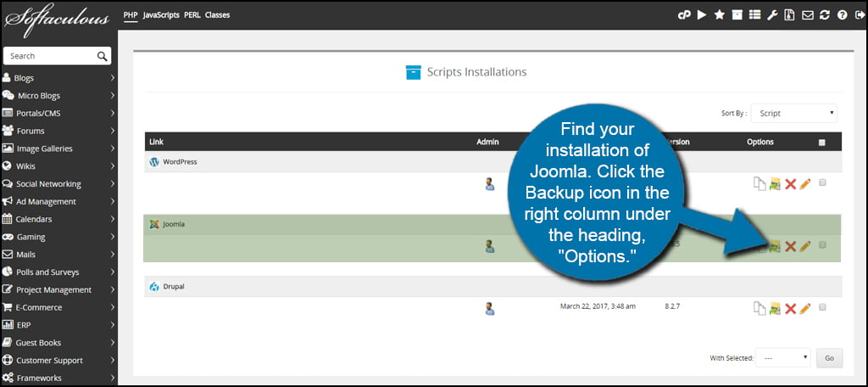Image resolution: width=868 pixels, height=387 pixels.
Task: Click the task list icon in top bar
Action: [x=754, y=15]
